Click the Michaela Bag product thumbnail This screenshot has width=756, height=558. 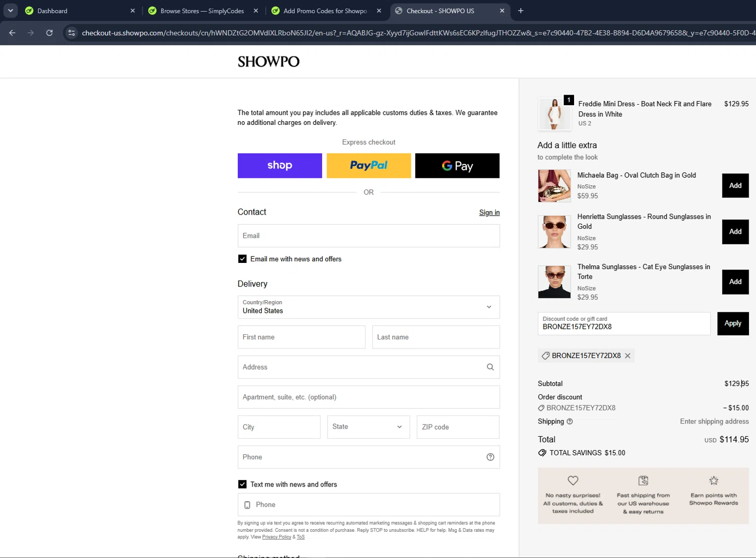coord(554,186)
